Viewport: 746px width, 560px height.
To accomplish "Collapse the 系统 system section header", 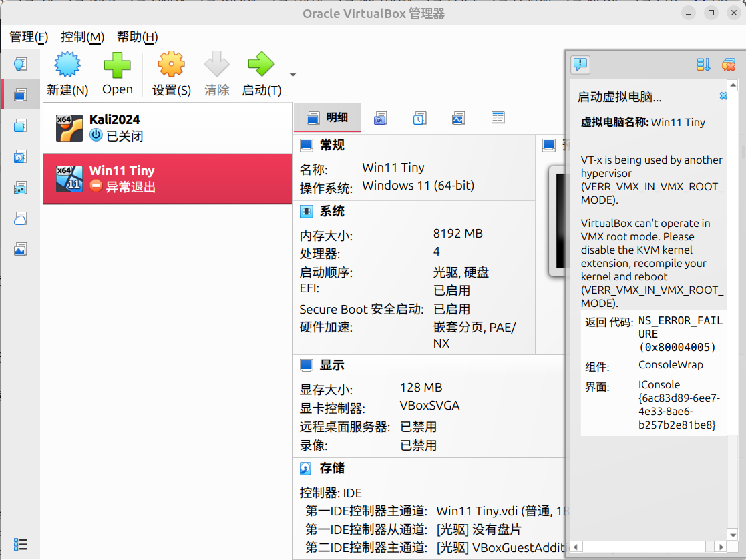I will [332, 212].
